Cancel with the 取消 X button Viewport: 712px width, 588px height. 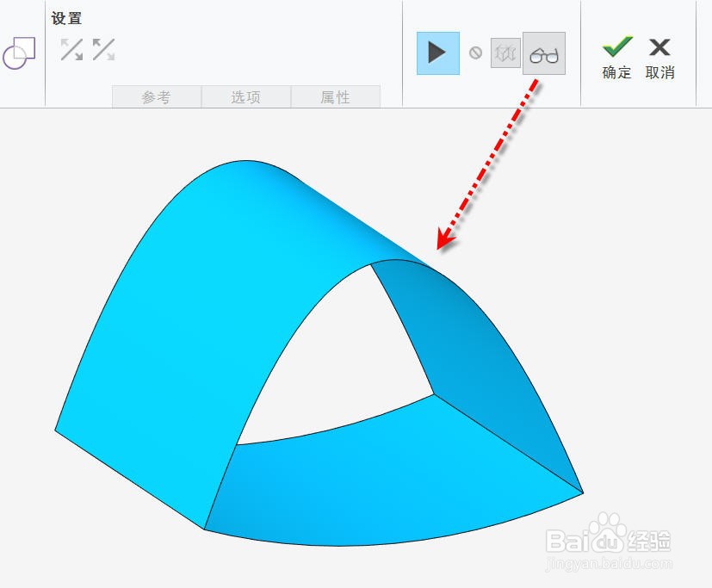pos(659,59)
